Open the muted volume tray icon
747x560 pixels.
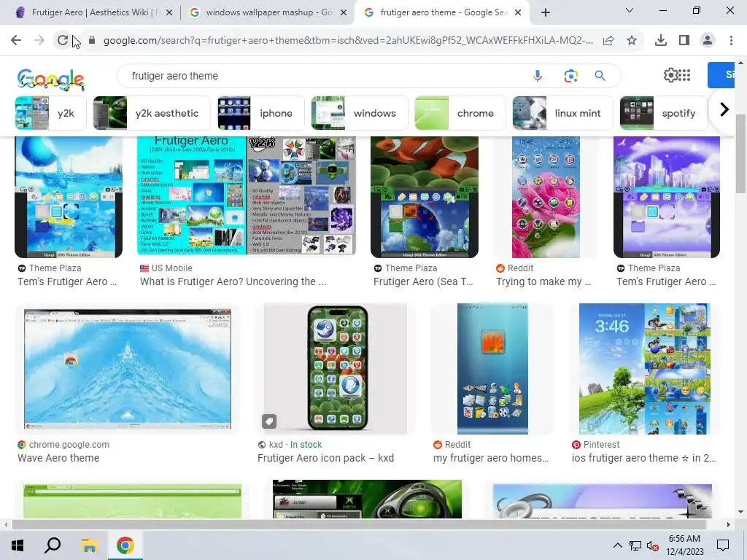pyautogui.click(x=653, y=545)
